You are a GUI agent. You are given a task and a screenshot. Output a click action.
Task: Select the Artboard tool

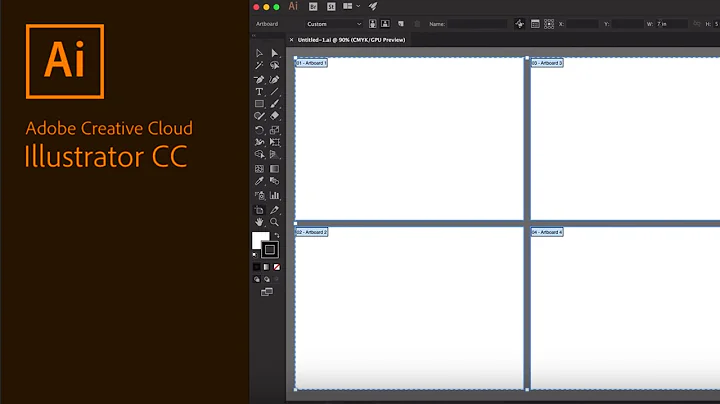259,210
